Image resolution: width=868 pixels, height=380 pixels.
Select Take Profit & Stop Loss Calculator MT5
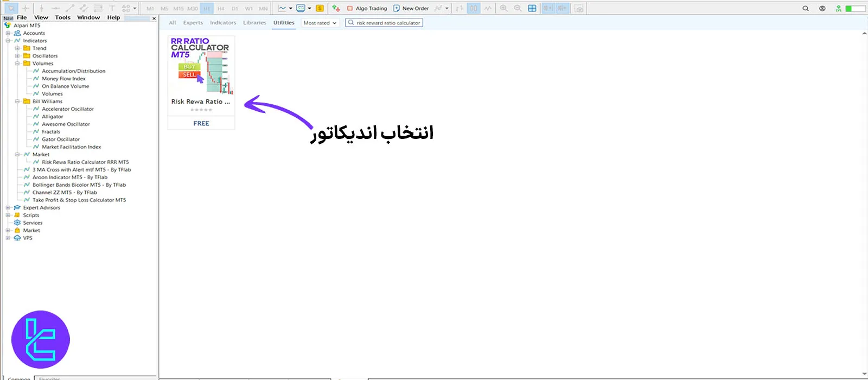point(79,200)
